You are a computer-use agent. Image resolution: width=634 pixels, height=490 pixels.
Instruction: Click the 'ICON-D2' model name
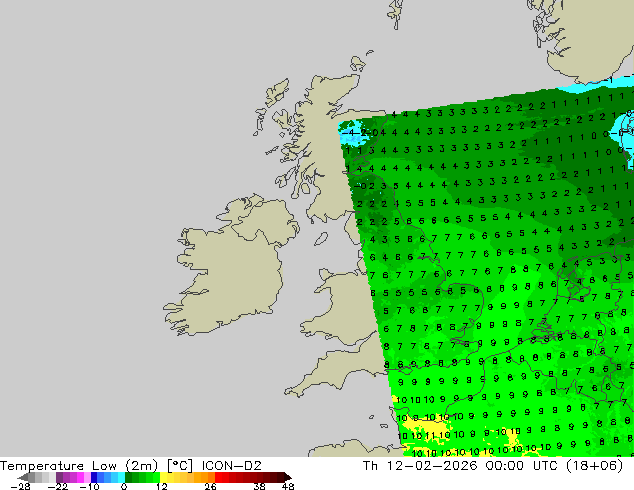(x=232, y=466)
